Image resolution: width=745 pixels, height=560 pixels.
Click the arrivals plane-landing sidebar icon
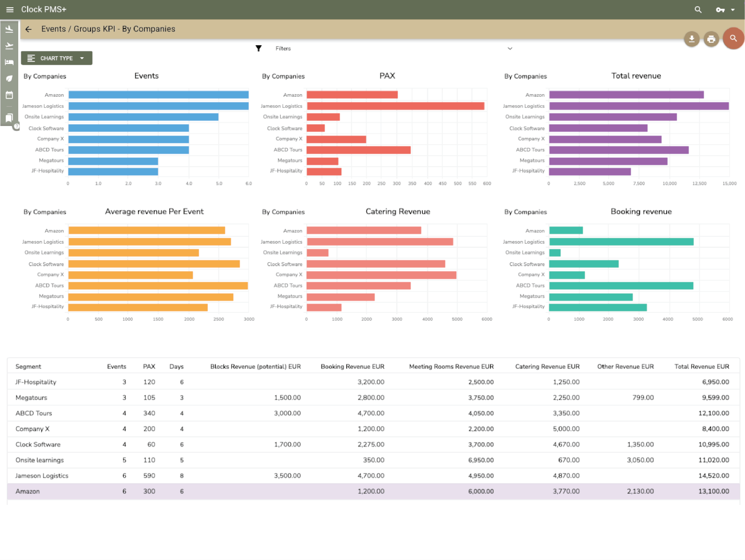[9, 30]
